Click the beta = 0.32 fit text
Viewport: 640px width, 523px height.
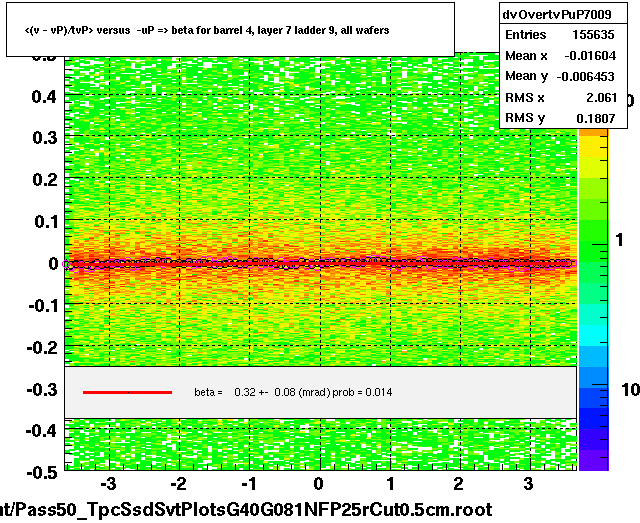click(293, 392)
